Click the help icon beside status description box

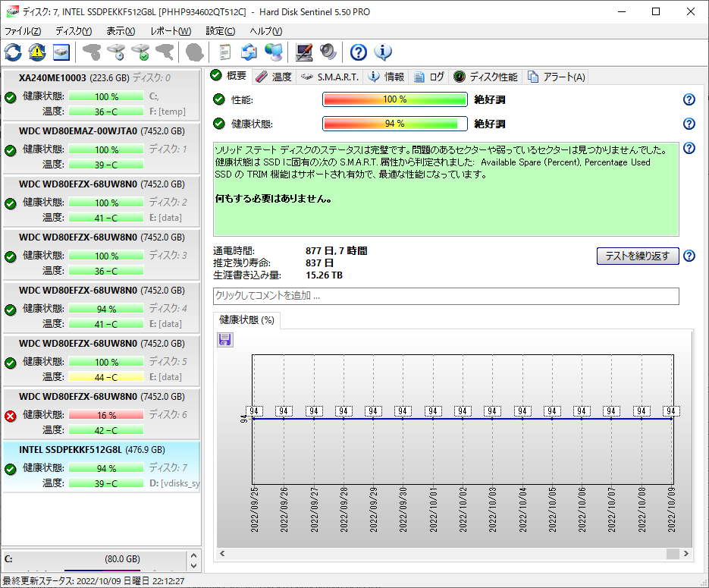689,148
